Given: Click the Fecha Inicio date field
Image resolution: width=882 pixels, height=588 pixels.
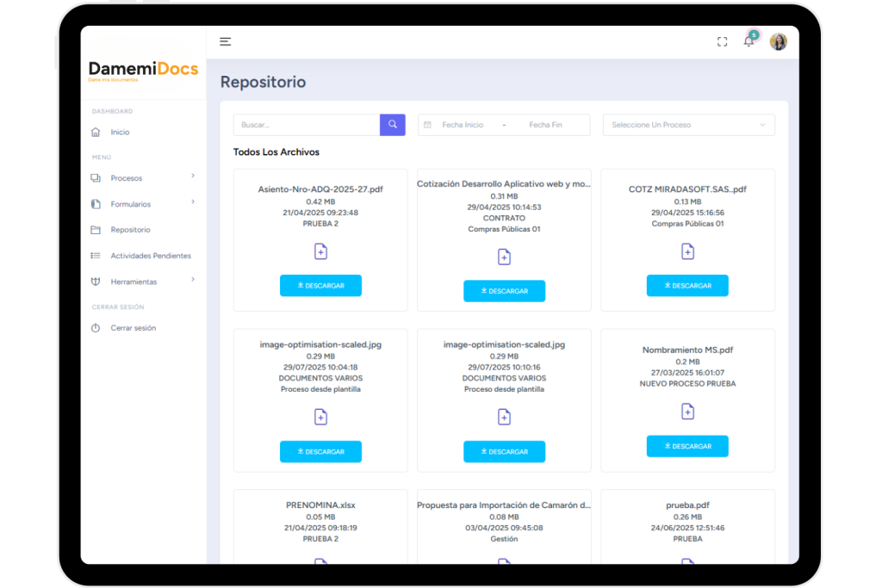Looking at the screenshot, I should click(463, 125).
